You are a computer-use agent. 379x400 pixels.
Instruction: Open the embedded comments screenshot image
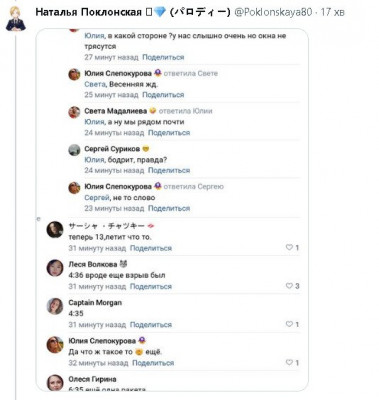tap(172, 210)
